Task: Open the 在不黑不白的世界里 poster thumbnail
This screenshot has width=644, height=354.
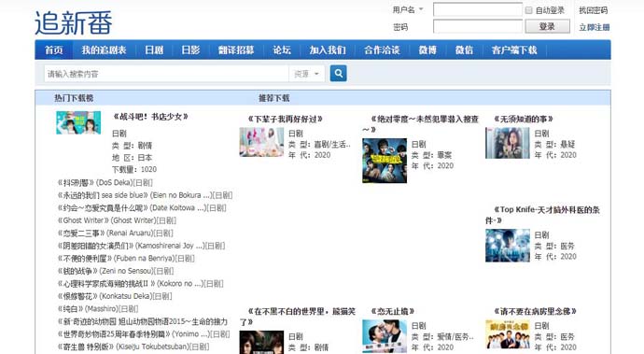Action: 261,342
